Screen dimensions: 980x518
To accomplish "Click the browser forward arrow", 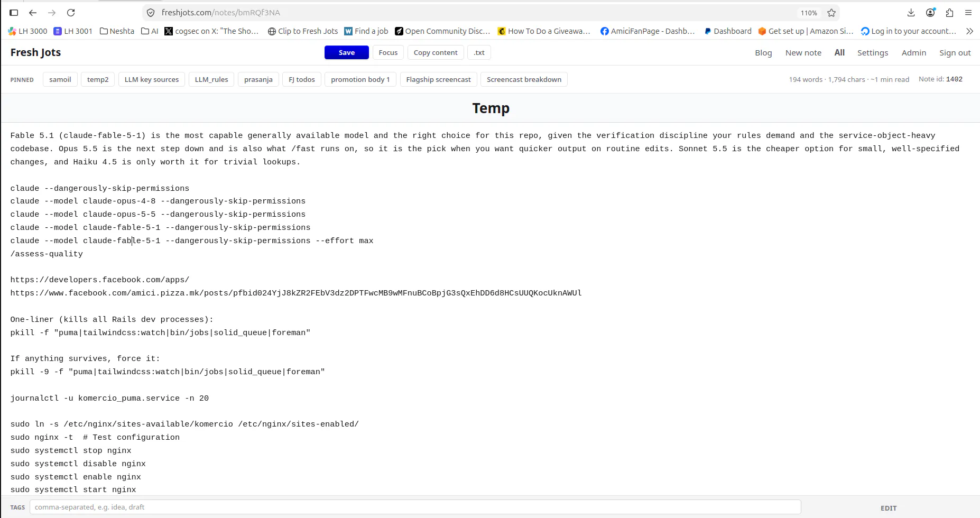I will [52, 13].
